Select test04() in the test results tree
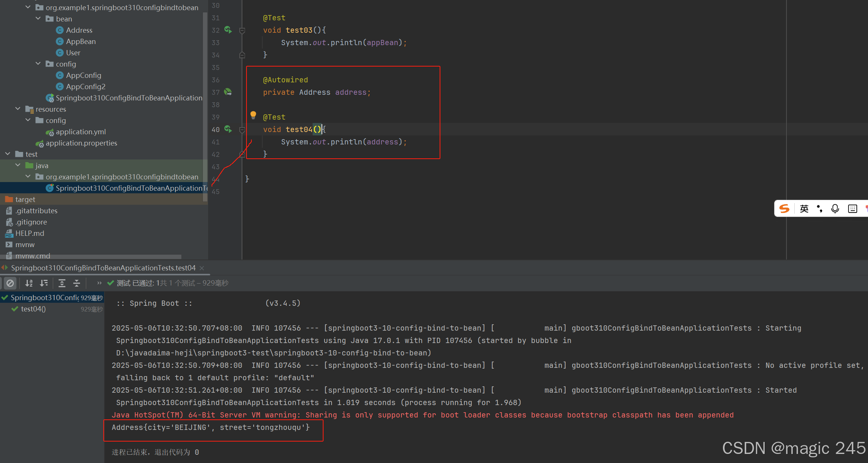The height and width of the screenshot is (463, 868). [x=33, y=309]
